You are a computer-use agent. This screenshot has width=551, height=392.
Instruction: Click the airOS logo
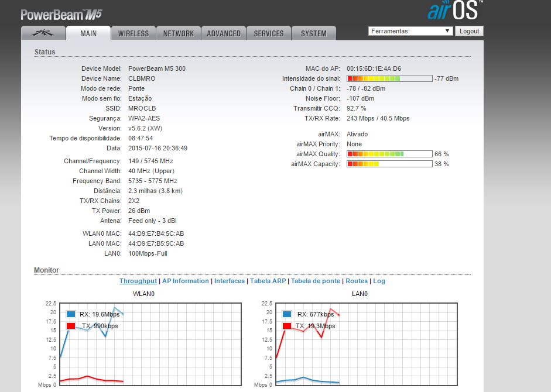click(455, 10)
